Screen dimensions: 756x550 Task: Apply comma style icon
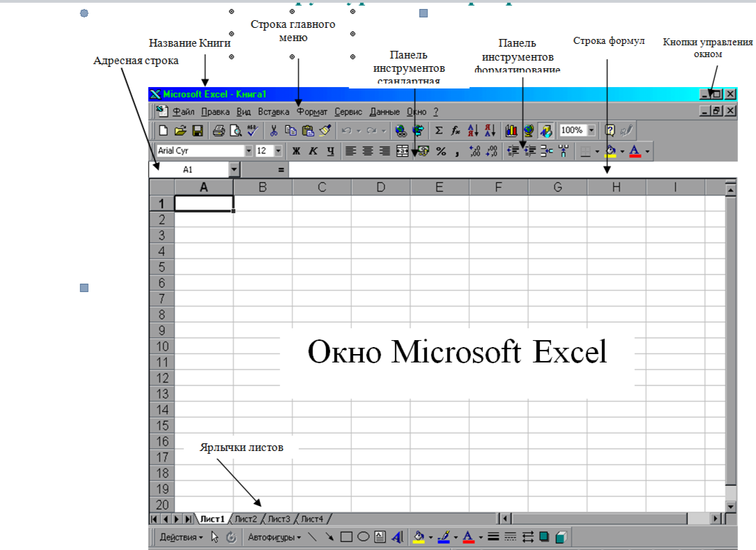(x=457, y=151)
